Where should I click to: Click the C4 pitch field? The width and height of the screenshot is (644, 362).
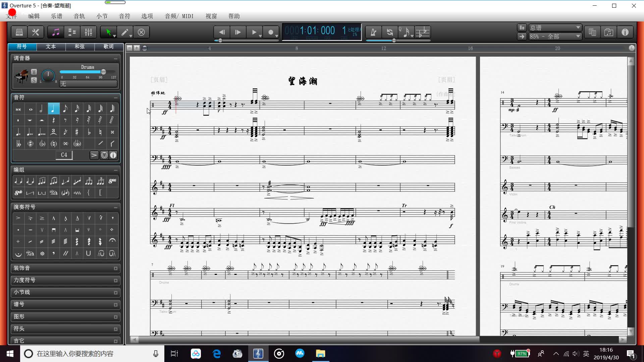(64, 155)
